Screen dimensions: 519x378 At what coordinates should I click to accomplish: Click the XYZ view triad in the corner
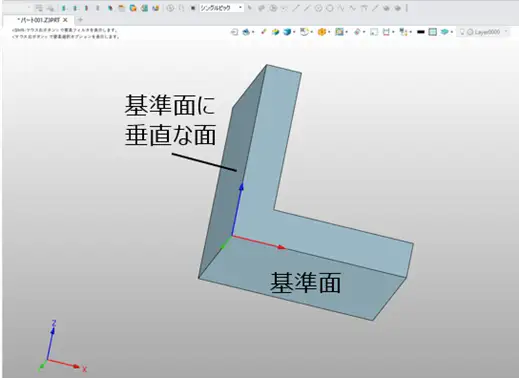click(x=62, y=347)
